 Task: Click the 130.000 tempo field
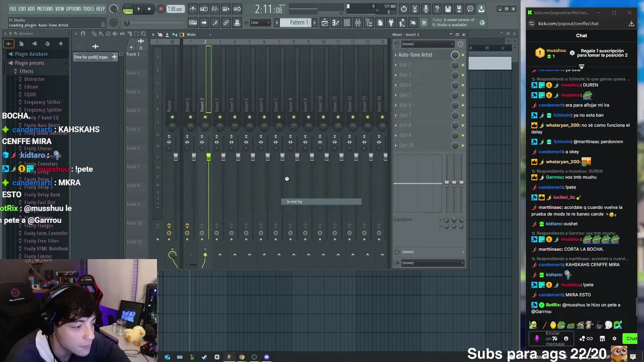[175, 9]
